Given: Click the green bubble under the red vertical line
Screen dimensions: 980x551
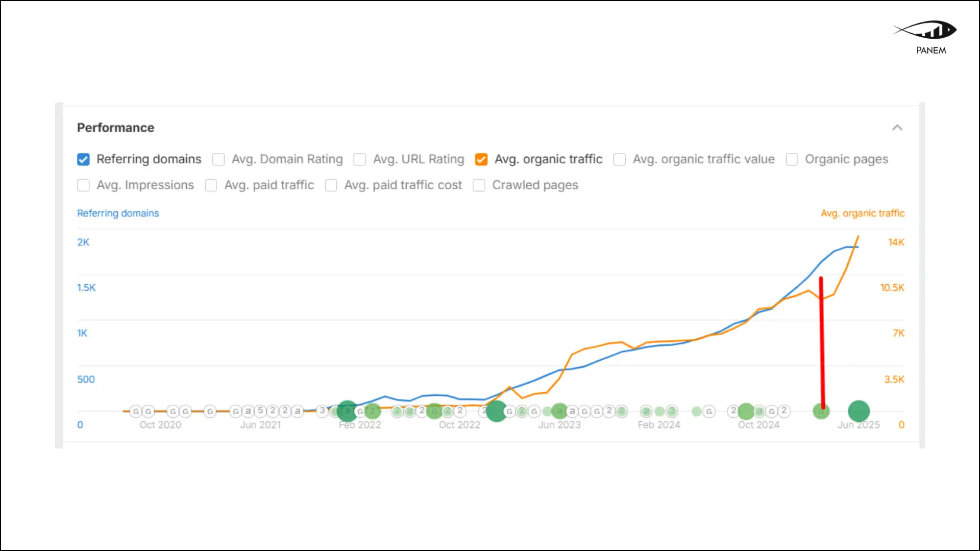Looking at the screenshot, I should (x=821, y=411).
